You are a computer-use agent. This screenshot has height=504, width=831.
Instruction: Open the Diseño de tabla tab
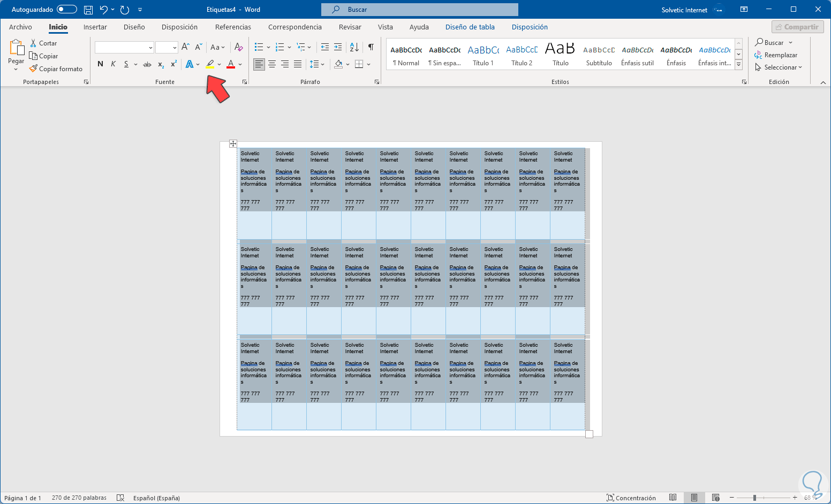tap(470, 27)
